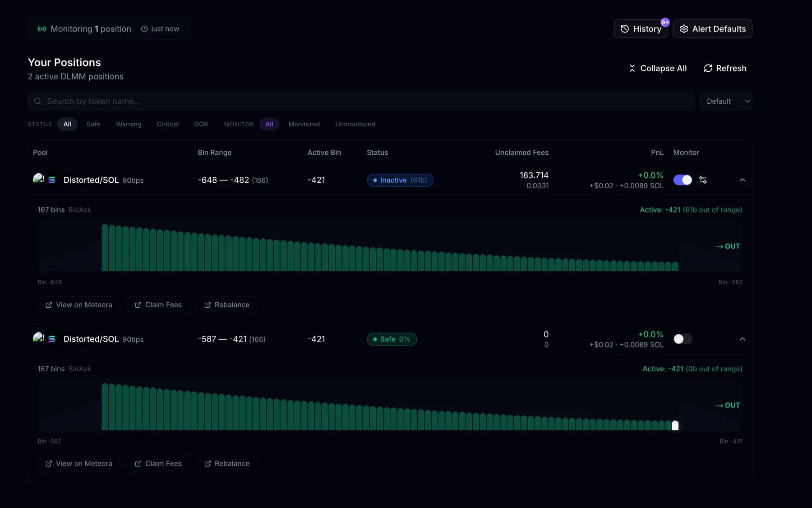Click the 'Bin Range' column header
The image size is (812, 508).
pyautogui.click(x=215, y=152)
